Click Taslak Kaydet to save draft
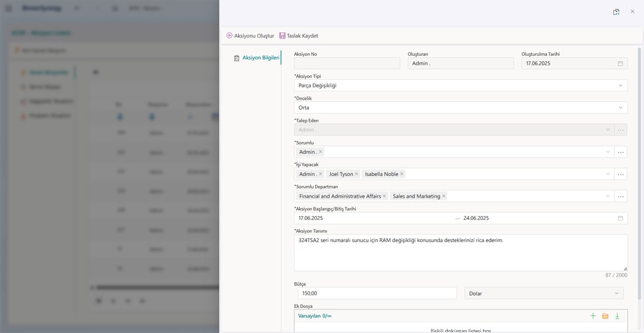The height and width of the screenshot is (333, 644). click(299, 36)
